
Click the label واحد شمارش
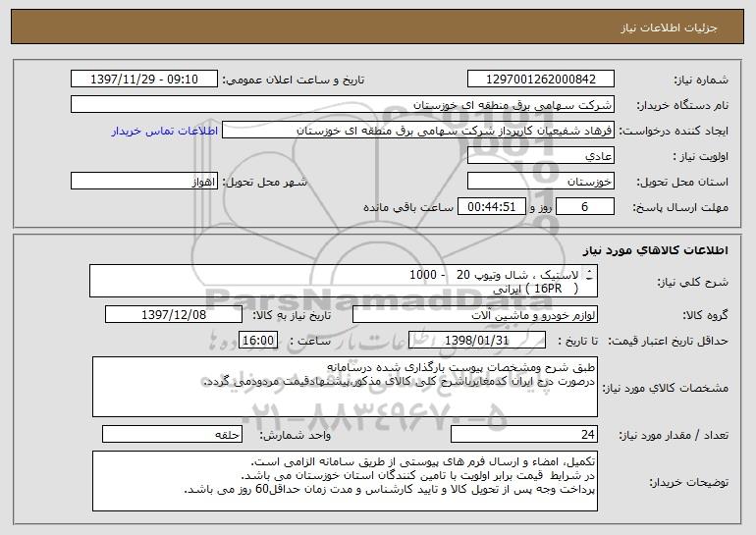[x=296, y=435]
